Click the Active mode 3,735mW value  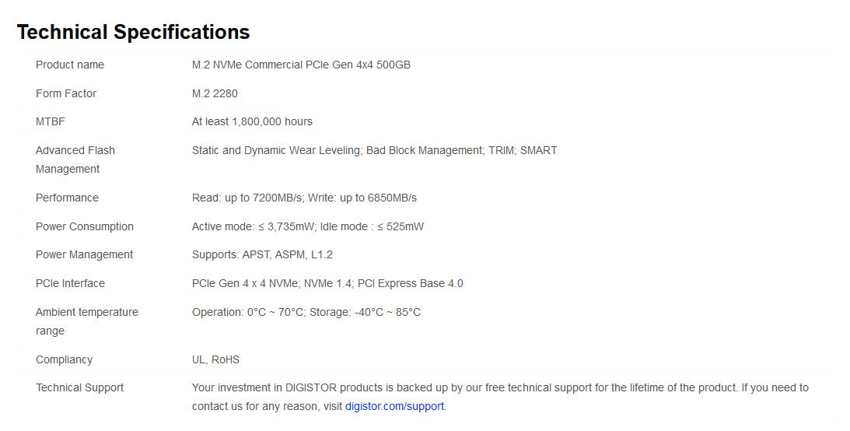253,227
